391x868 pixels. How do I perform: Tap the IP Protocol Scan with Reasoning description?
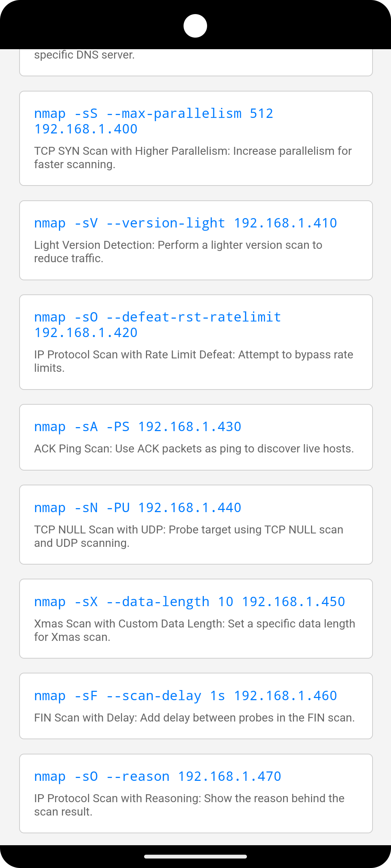[189, 805]
